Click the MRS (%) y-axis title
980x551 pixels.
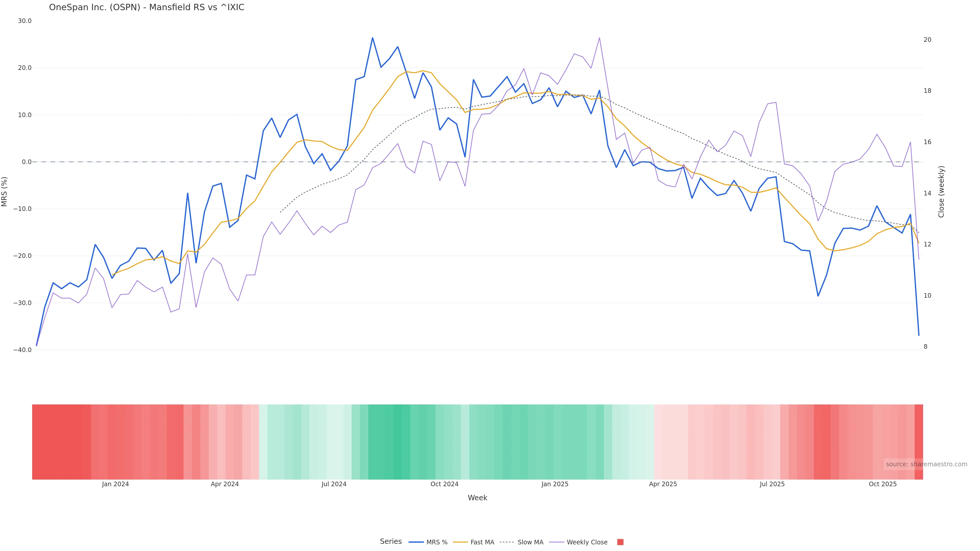[5, 191]
